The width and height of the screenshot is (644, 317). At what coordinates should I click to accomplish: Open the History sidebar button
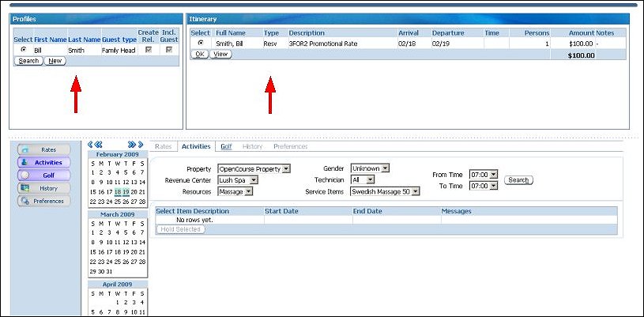(43, 188)
